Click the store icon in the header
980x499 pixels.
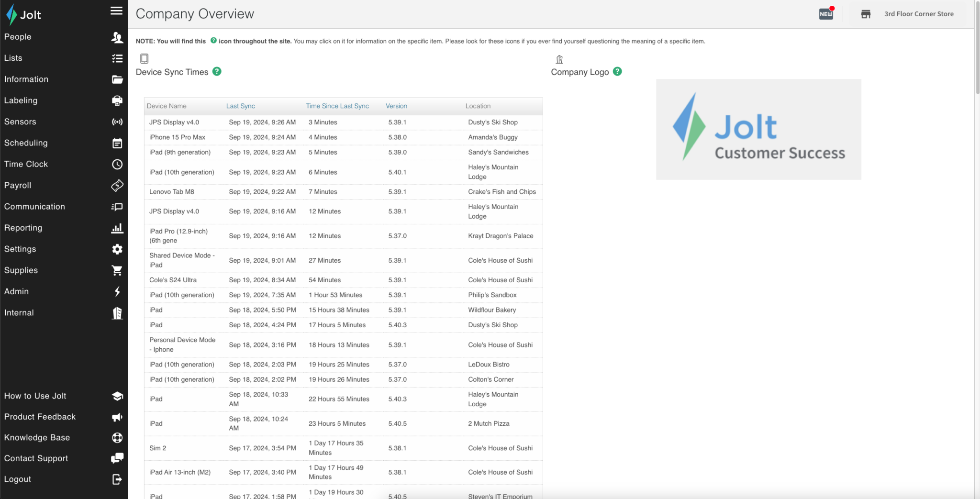(x=866, y=14)
